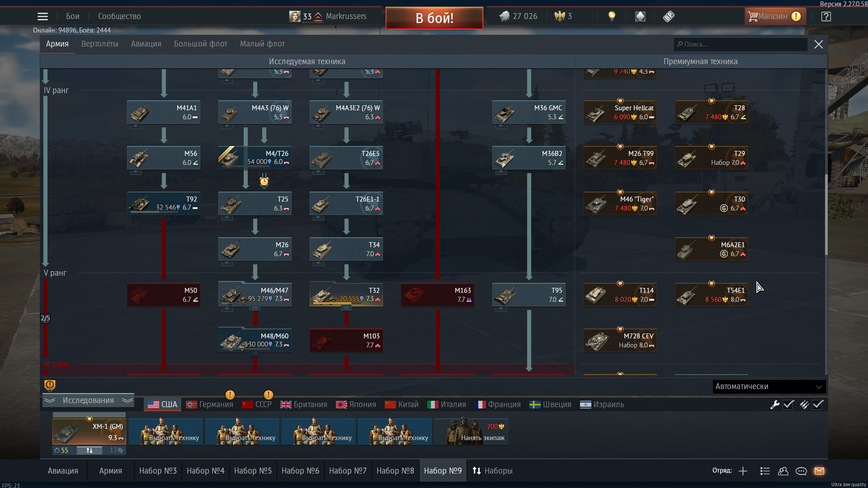Open the chat speech bubble icon
The width and height of the screenshot is (868, 488).
pos(801,471)
